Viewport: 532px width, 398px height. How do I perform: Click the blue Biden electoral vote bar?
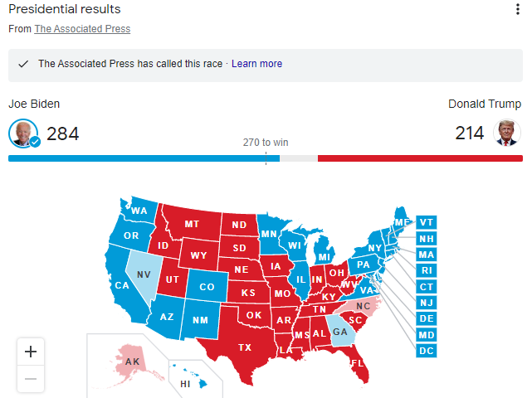144,158
